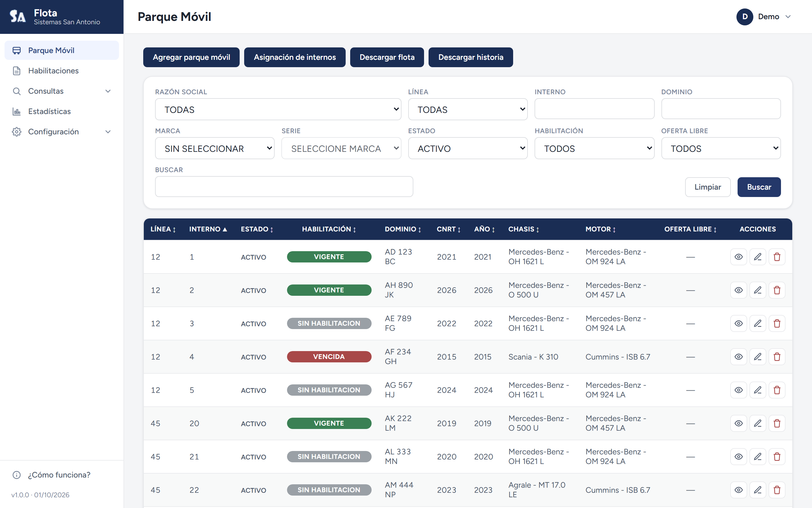Expand the Consultas sidebar menu

(x=62, y=91)
